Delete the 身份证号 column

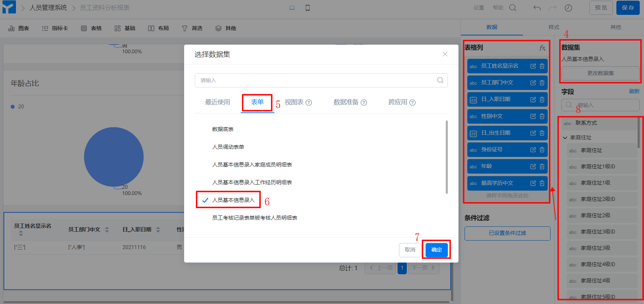(542, 150)
